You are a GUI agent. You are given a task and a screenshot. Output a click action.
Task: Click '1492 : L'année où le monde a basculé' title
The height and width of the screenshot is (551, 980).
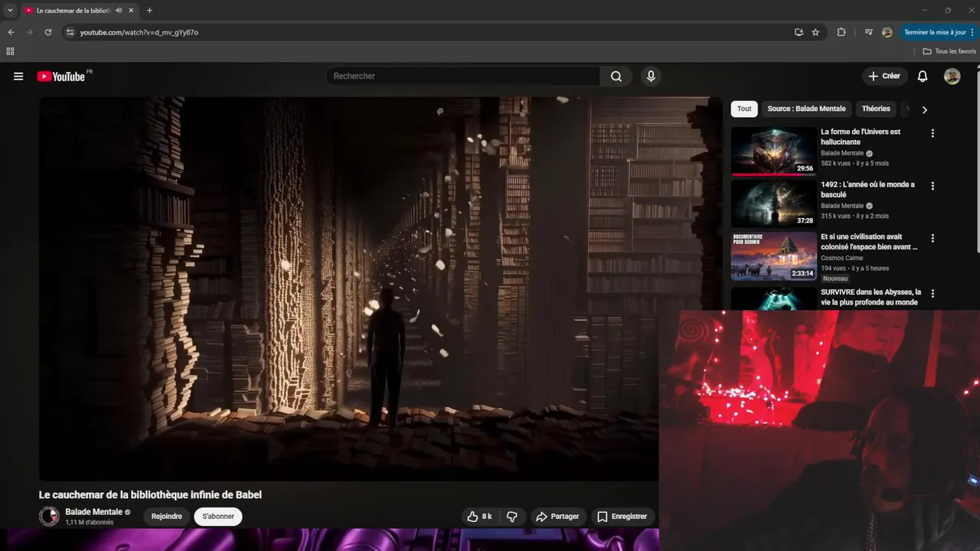[x=867, y=190]
